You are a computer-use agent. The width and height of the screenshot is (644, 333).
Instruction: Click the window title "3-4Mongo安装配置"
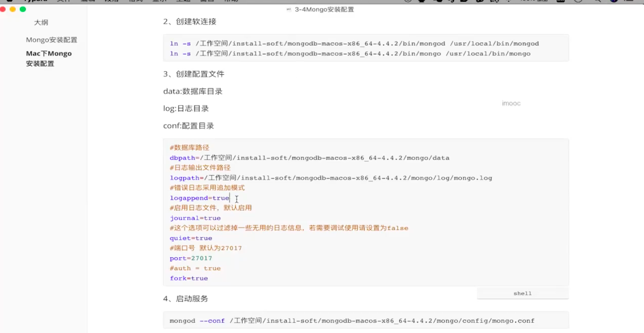pyautogui.click(x=324, y=9)
